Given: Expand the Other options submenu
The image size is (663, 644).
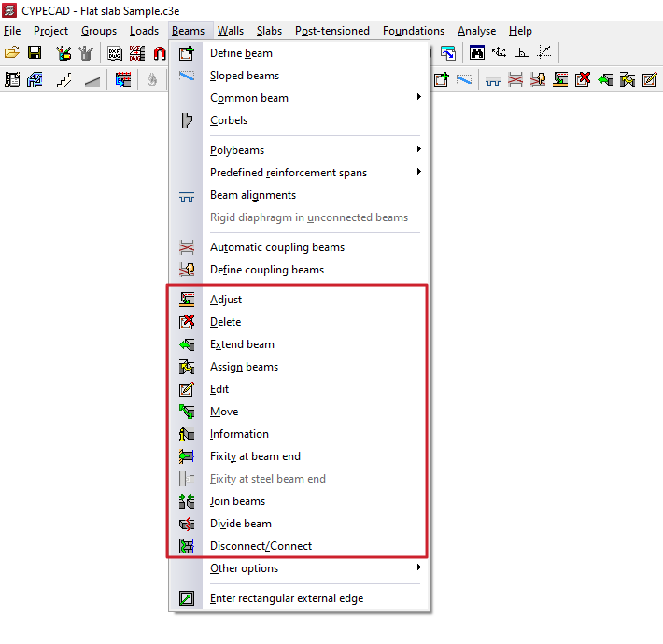Looking at the screenshot, I should click(300, 568).
